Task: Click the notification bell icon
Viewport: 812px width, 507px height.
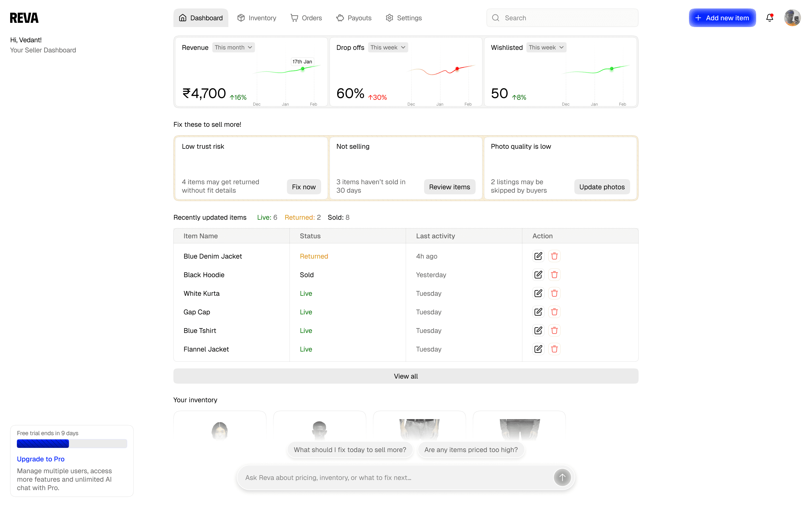Action: (769, 18)
